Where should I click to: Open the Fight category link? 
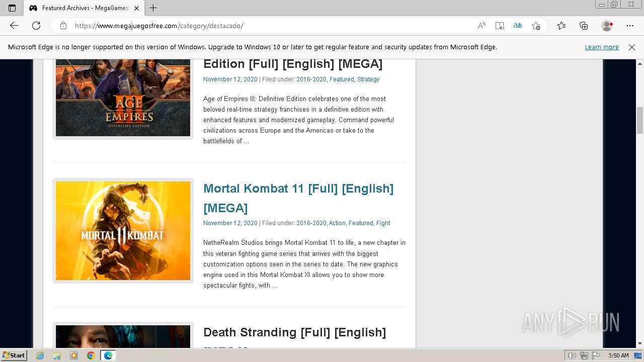coord(383,223)
